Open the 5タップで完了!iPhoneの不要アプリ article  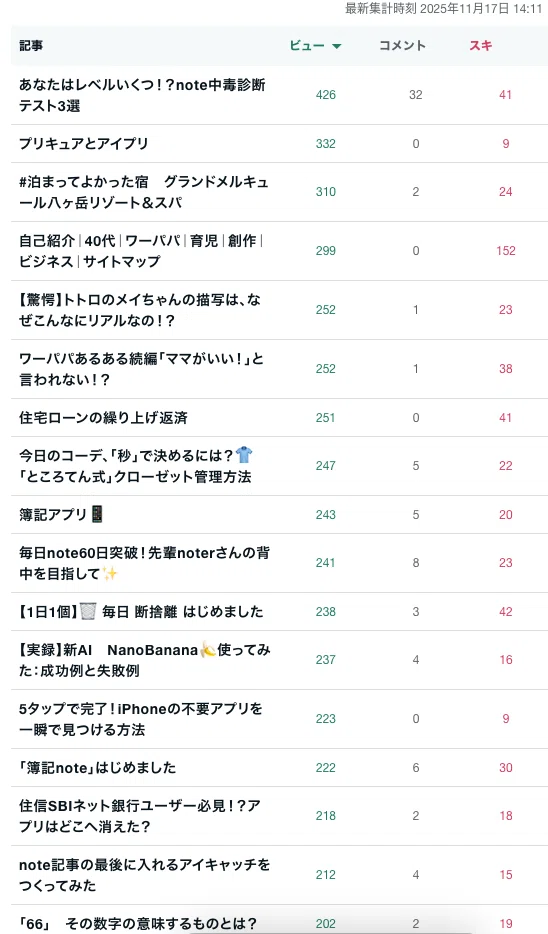[141, 719]
